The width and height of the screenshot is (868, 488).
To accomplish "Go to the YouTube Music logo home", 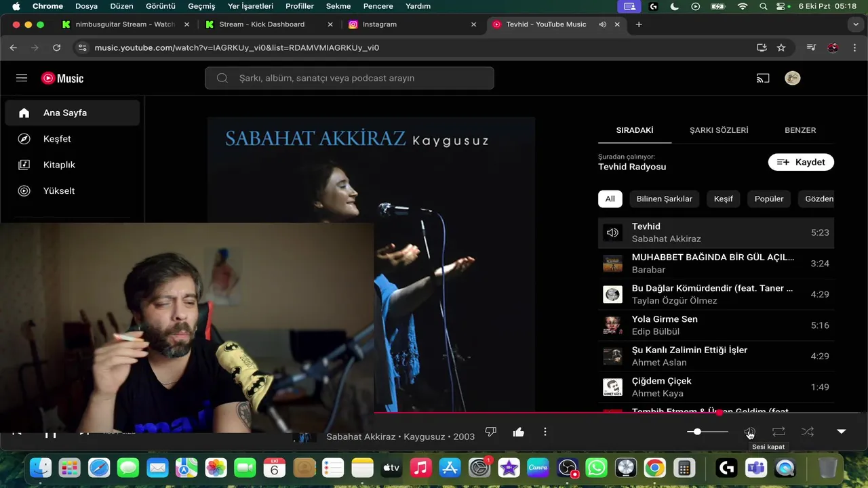I will click(x=62, y=79).
